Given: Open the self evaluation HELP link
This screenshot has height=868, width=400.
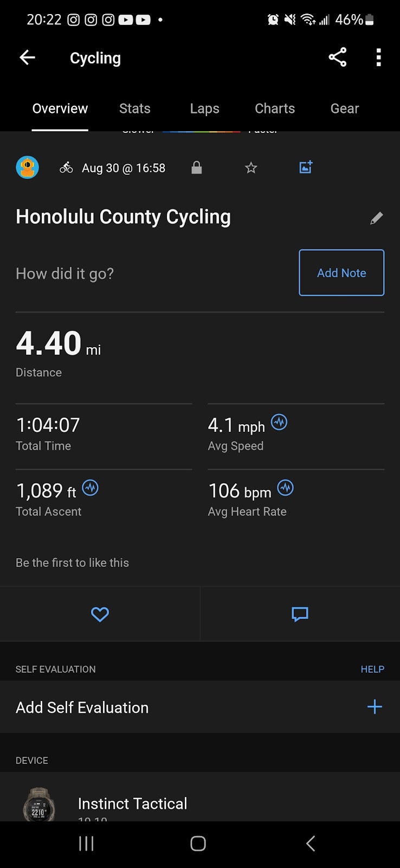Looking at the screenshot, I should coord(372,669).
